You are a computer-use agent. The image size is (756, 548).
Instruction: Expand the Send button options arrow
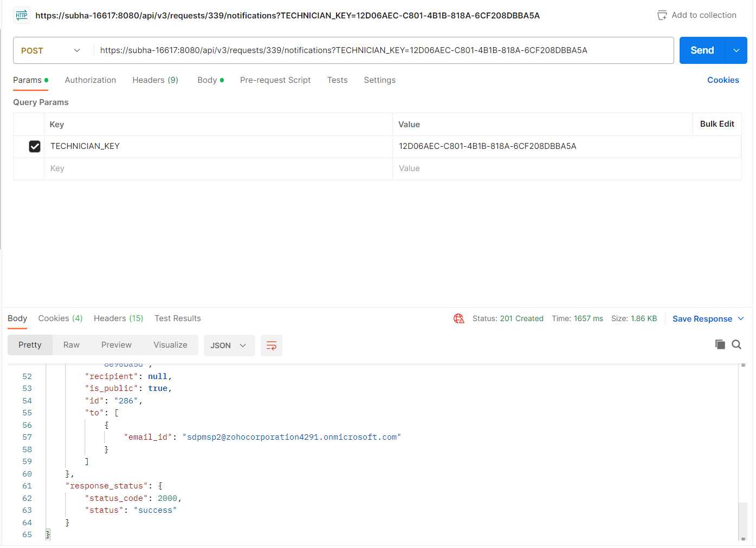(736, 50)
